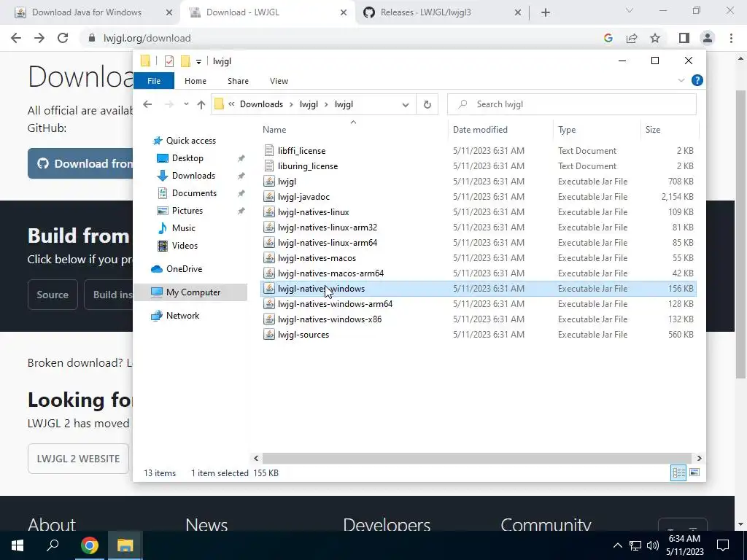Open Windows Start menu
This screenshot has width=747, height=560.
18,545
